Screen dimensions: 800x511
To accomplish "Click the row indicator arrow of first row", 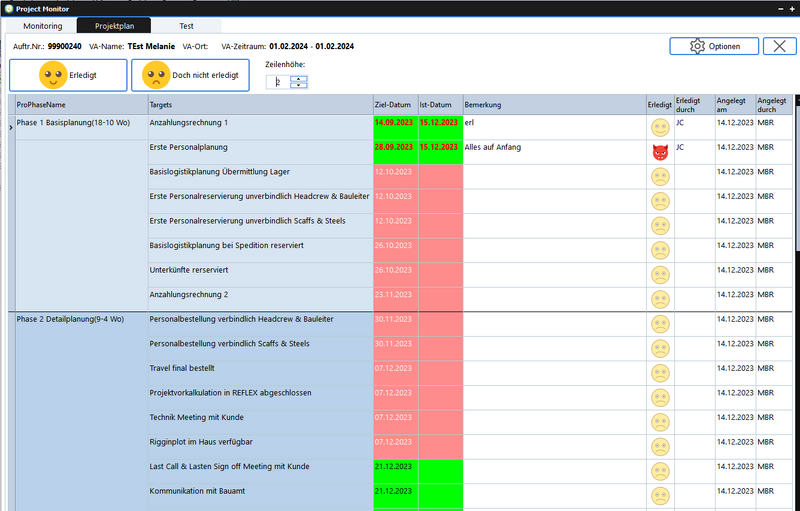I will [x=11, y=127].
